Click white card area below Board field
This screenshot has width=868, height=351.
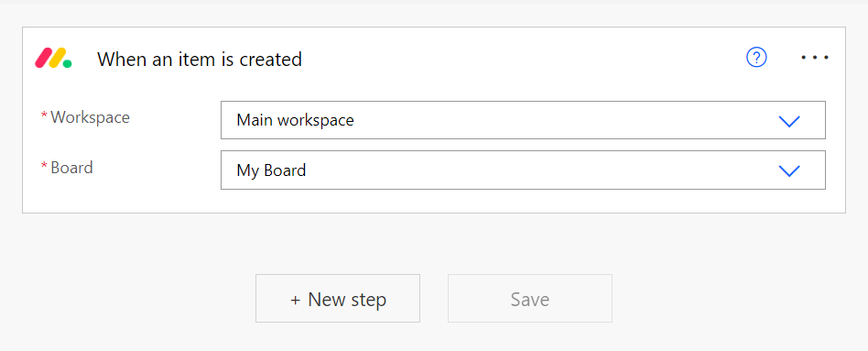coord(434,201)
